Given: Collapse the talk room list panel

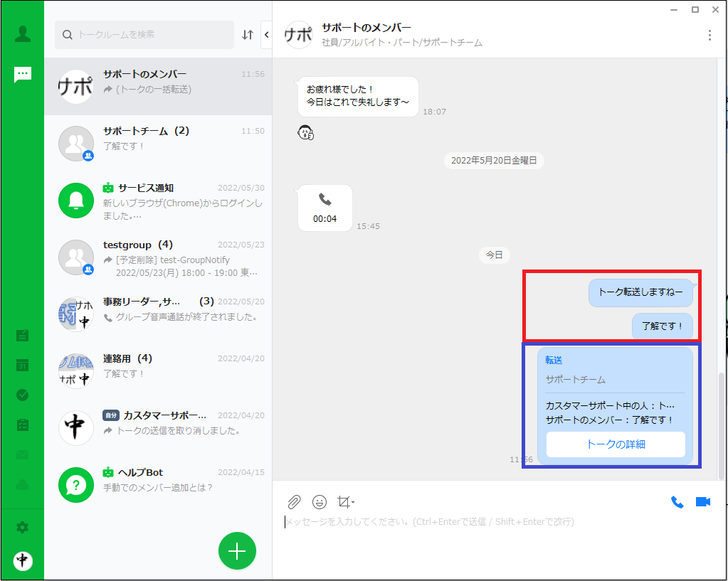Looking at the screenshot, I should [266, 34].
